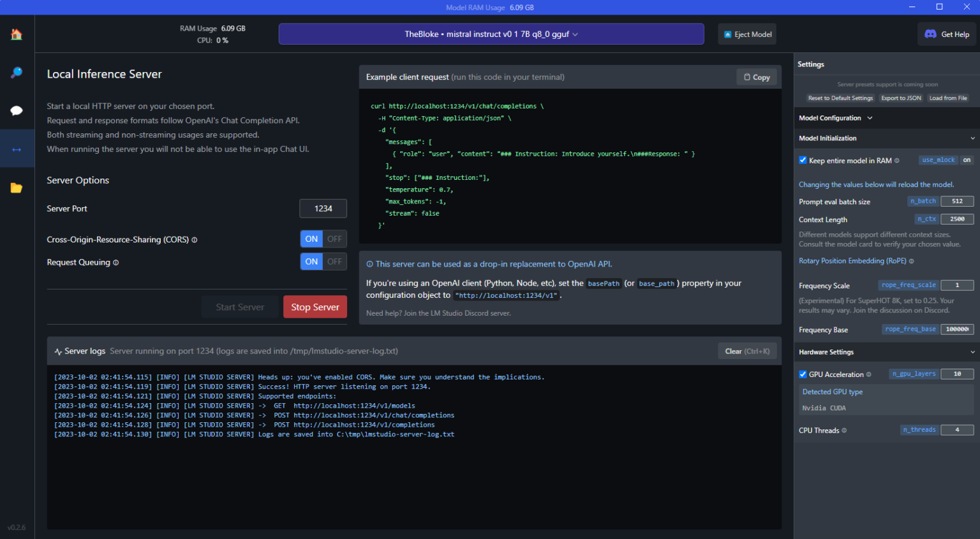Click the 'Nvidia CUDA' detected GPU text
This screenshot has width=980, height=539.
pyautogui.click(x=824, y=408)
